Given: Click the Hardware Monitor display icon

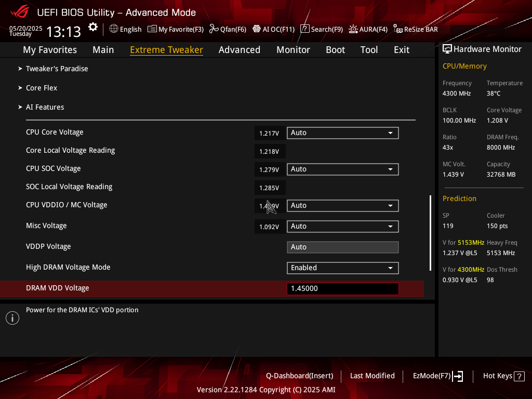Looking at the screenshot, I should (x=447, y=49).
